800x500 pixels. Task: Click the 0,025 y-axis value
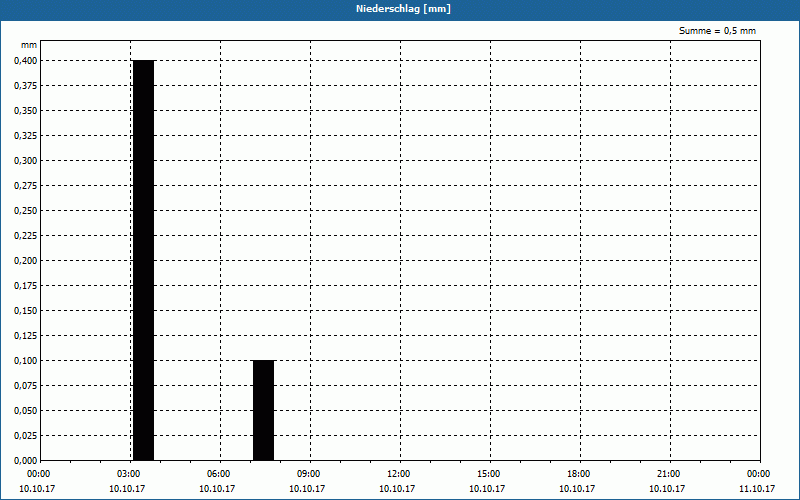[26, 436]
